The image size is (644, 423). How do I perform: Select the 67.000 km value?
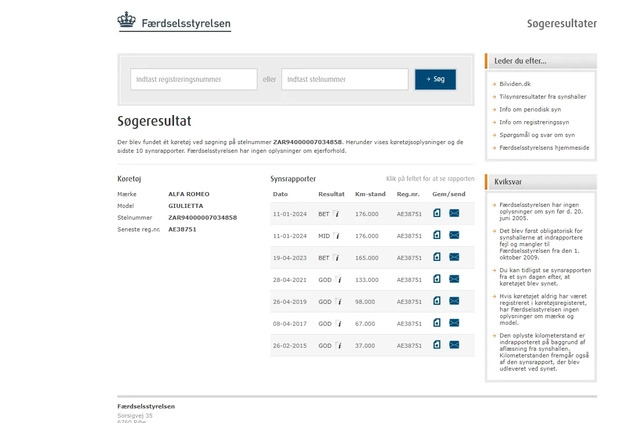click(x=365, y=324)
